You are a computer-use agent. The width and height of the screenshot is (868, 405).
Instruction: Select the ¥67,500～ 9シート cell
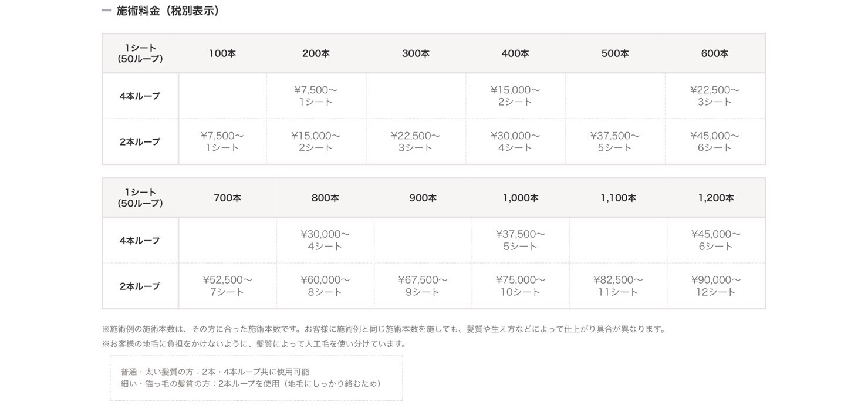coord(423,286)
